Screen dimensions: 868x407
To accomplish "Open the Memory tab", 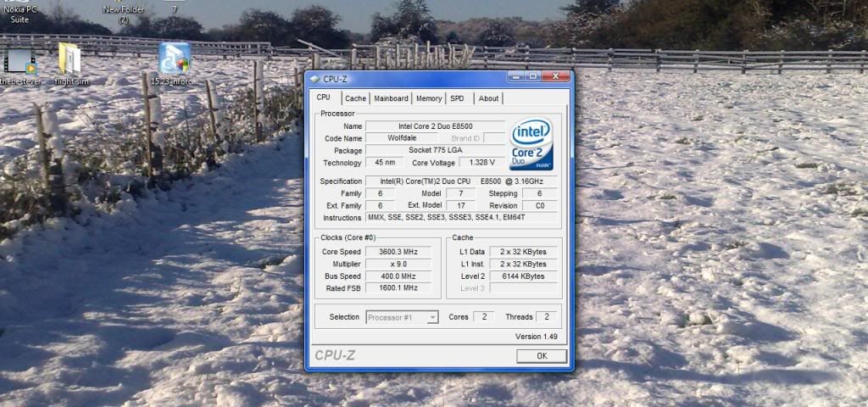I will pyautogui.click(x=428, y=98).
